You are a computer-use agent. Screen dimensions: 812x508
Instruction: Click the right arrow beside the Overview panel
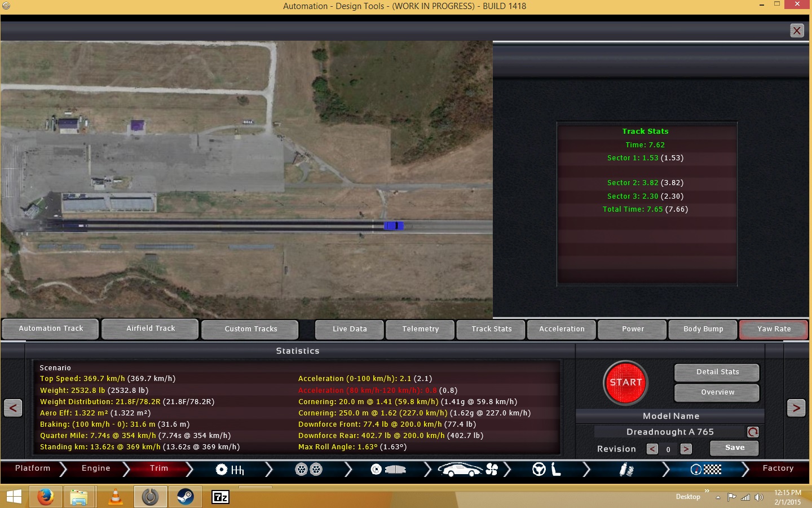tap(796, 408)
